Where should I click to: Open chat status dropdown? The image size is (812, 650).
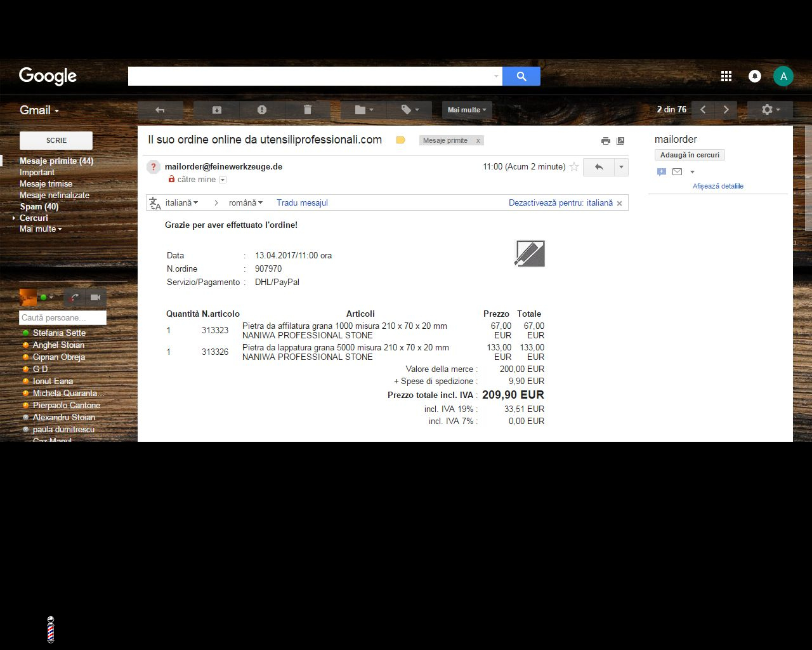(47, 297)
